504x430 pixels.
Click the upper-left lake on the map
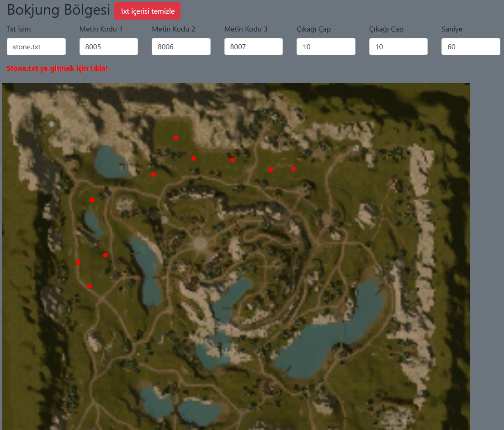click(111, 163)
